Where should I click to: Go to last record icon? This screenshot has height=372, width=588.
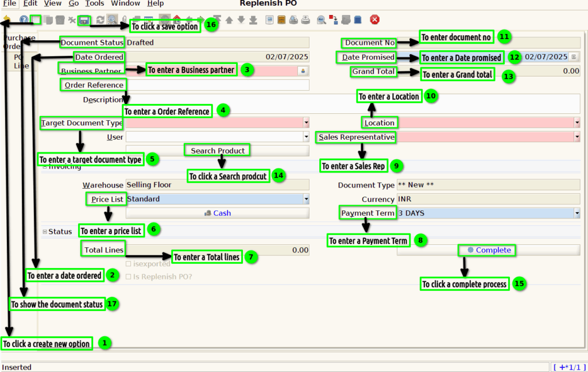point(253,20)
